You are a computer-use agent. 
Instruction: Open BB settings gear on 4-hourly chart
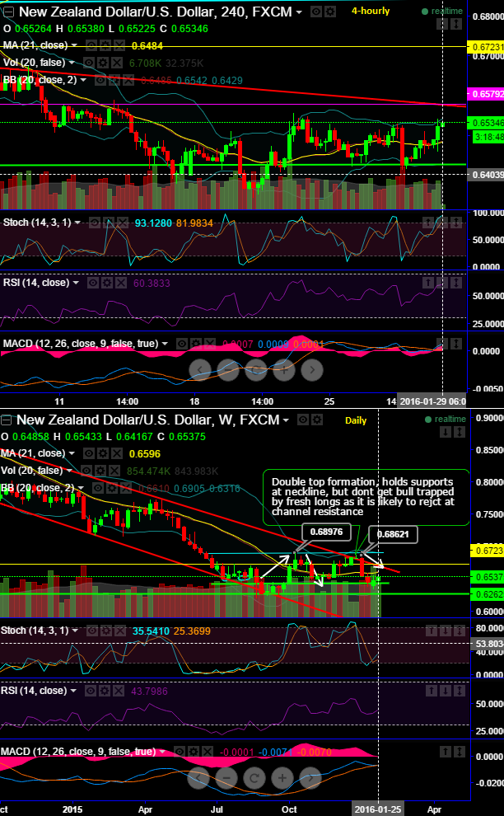[x=114, y=80]
